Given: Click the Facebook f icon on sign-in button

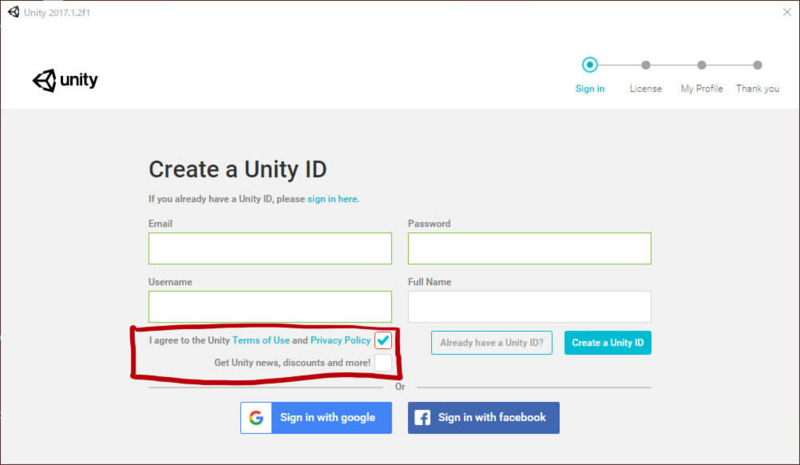Looking at the screenshot, I should [x=422, y=418].
